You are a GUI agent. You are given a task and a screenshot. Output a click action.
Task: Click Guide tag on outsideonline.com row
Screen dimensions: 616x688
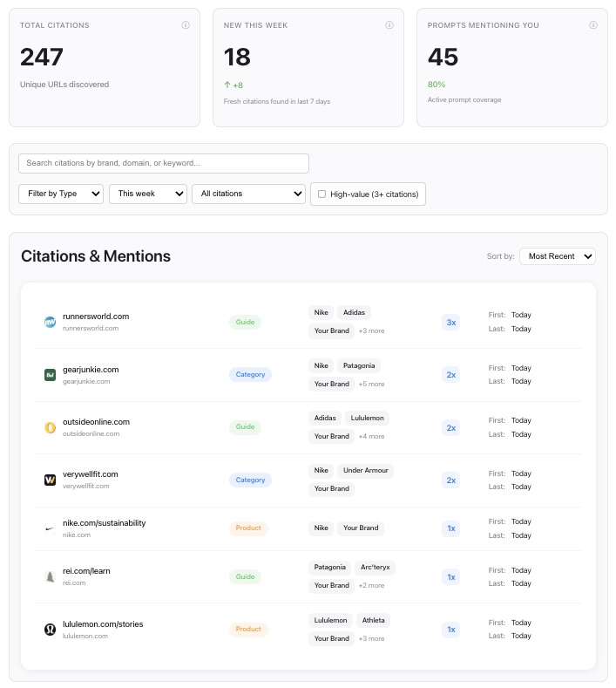245,426
